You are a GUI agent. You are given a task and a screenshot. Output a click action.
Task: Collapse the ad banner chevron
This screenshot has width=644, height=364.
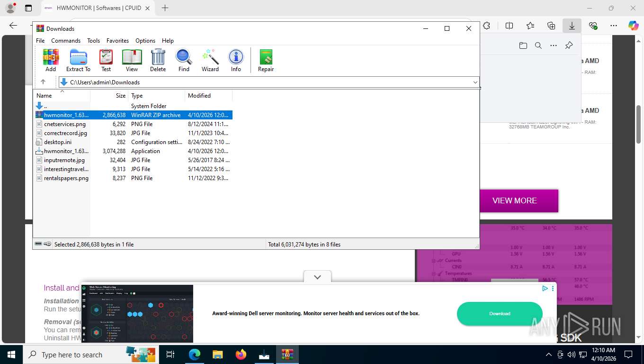(317, 277)
